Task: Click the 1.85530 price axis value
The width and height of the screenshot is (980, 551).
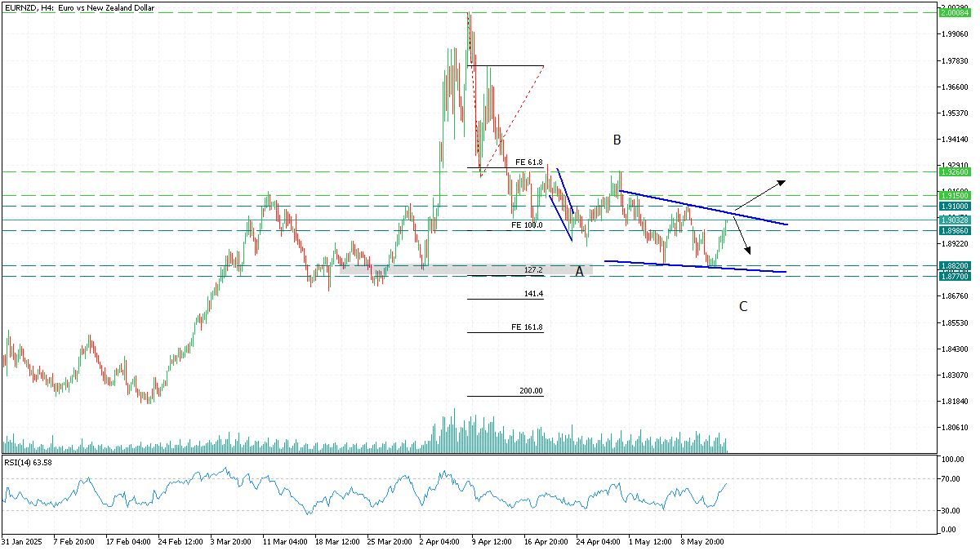Action: (x=955, y=323)
